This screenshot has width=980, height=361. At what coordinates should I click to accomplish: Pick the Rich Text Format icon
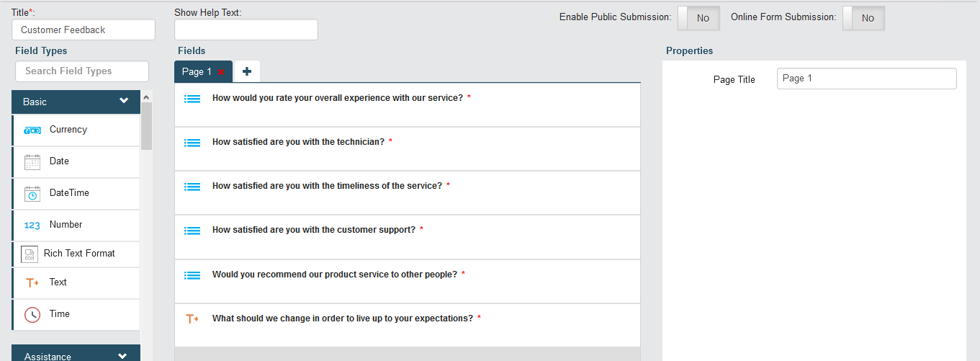coord(30,254)
